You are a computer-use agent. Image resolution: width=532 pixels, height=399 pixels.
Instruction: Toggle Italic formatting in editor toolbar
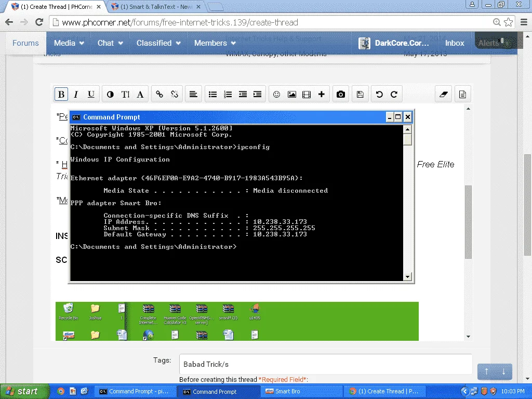coord(76,95)
